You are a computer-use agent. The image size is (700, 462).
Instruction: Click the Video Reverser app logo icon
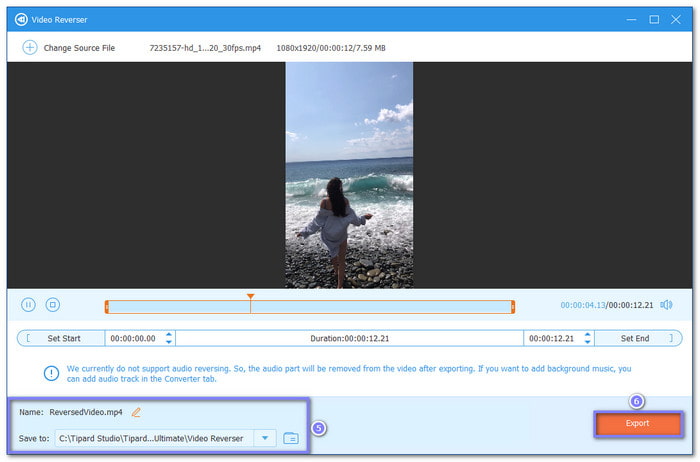click(x=21, y=20)
